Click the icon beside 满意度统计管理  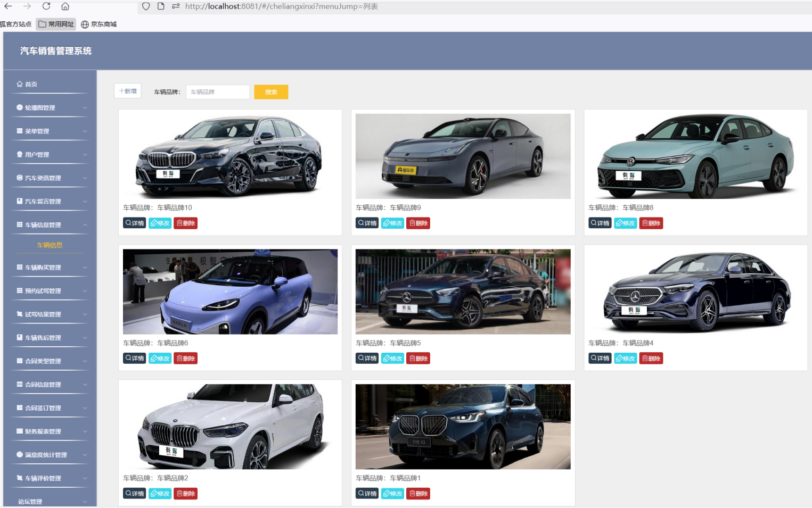(x=20, y=455)
